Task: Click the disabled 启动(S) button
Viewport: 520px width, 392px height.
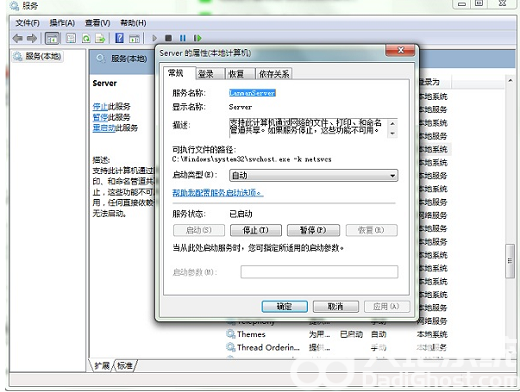Action: pyautogui.click(x=199, y=230)
